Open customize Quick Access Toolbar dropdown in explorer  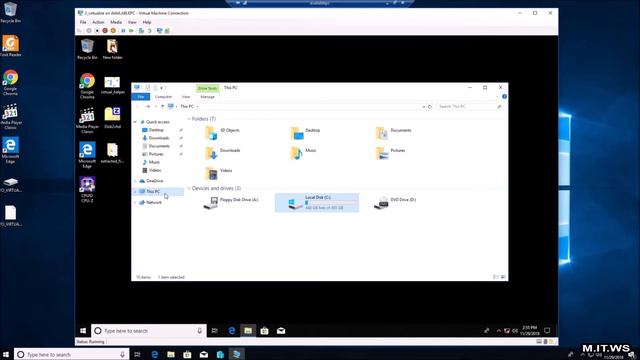(x=162, y=88)
